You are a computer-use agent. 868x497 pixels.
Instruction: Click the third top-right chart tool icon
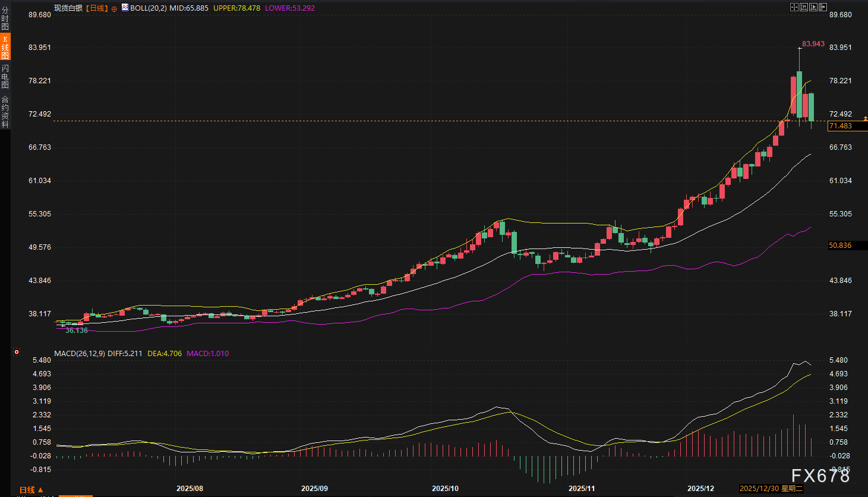(x=813, y=7)
